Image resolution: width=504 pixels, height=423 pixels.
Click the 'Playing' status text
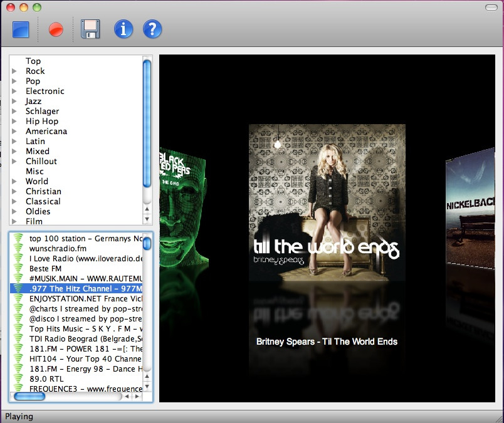19,417
